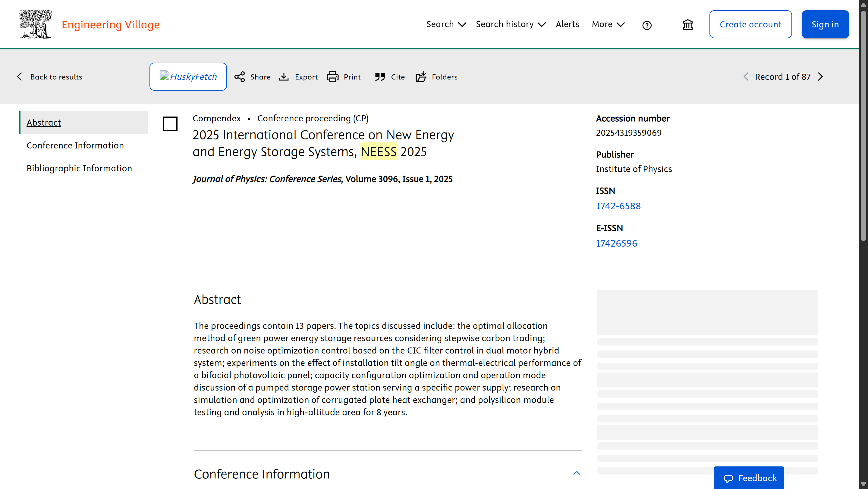
Task: Jump to Bibliographic Information in sidebar
Action: pos(79,168)
